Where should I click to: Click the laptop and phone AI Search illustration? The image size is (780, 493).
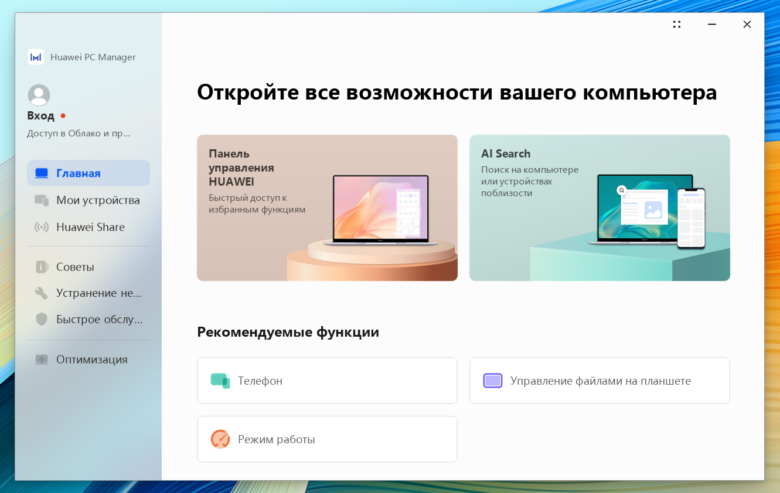coord(647,211)
